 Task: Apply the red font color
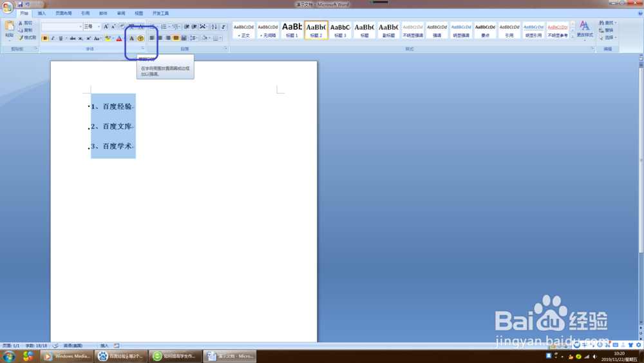pos(119,38)
